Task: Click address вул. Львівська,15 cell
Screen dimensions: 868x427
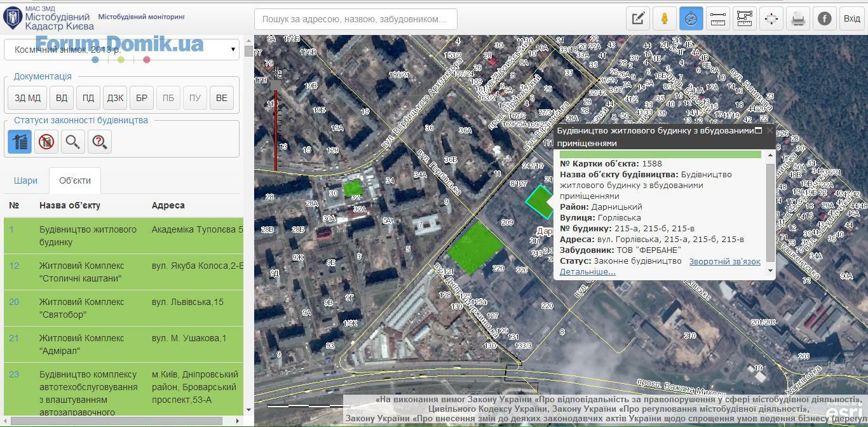Action: pyautogui.click(x=187, y=302)
